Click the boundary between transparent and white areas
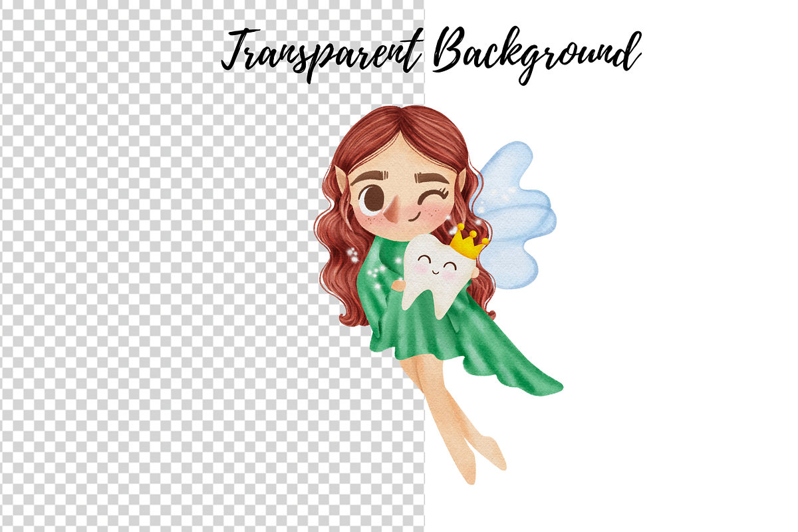798x532 pixels. tap(426, 399)
